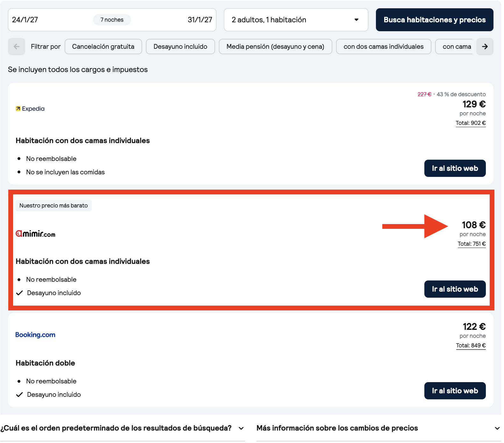Click the left arrow filter scroll button
This screenshot has height=443, width=504.
pos(17,47)
